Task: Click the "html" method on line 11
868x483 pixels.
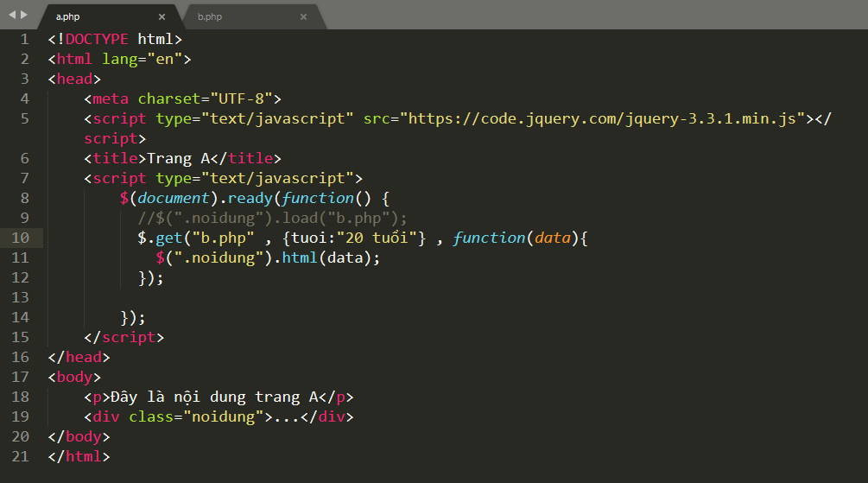Action: click(300, 258)
